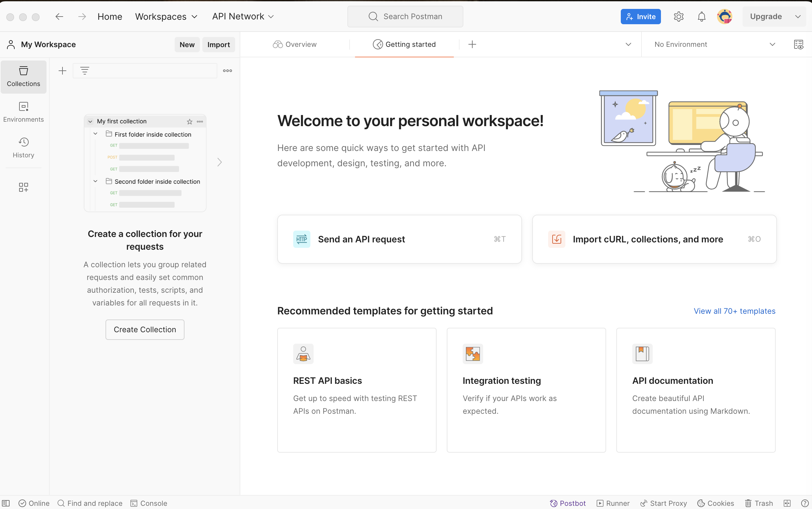Click the configure workspace sidebar icon
The height and width of the screenshot is (509, 812).
[23, 187]
